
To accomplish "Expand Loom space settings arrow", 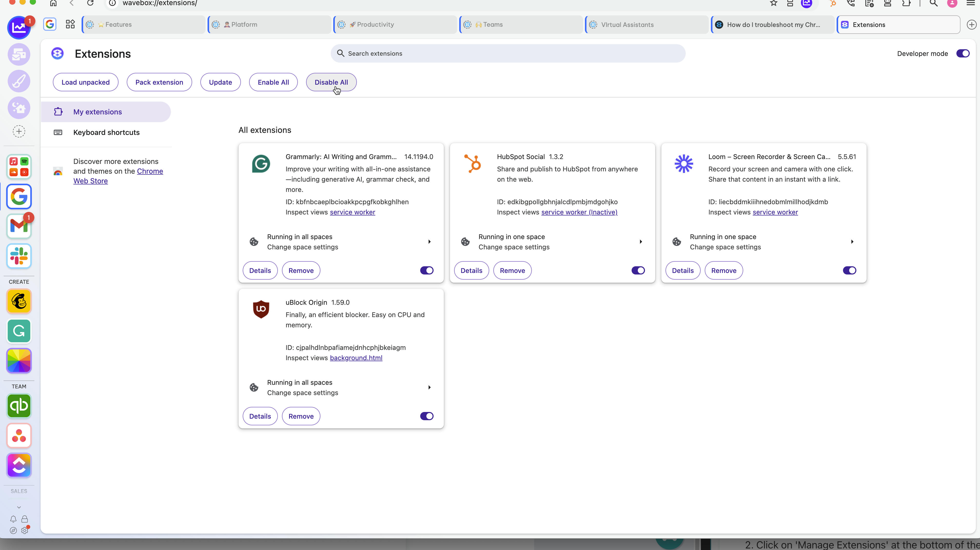I will [x=852, y=242].
